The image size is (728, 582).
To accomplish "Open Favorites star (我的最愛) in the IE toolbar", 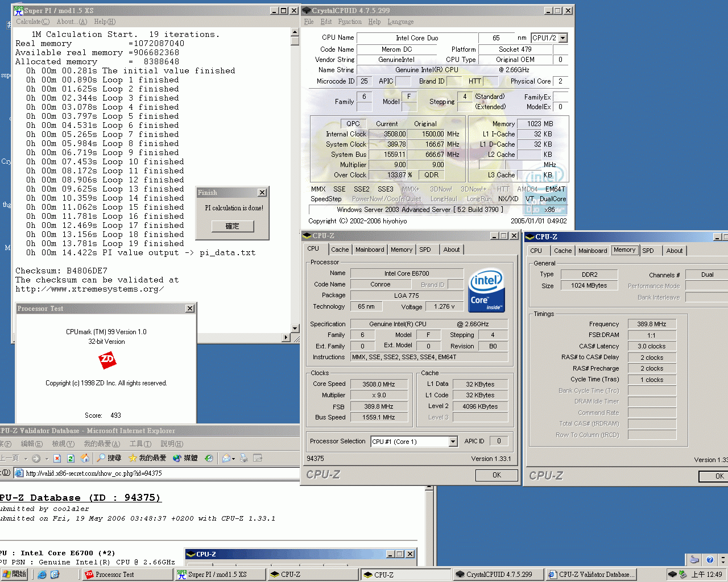I will (x=147, y=458).
